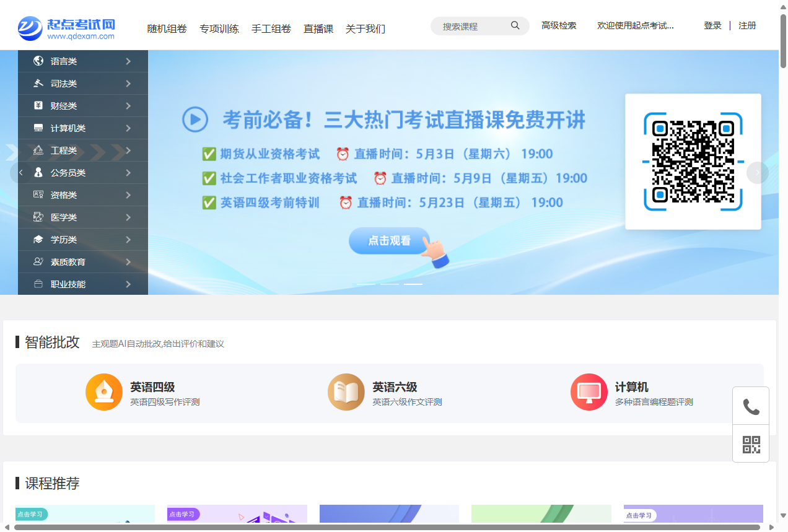This screenshot has height=532, width=788.
Task: Expand the 职业技能 category submenu
Action: (128, 284)
